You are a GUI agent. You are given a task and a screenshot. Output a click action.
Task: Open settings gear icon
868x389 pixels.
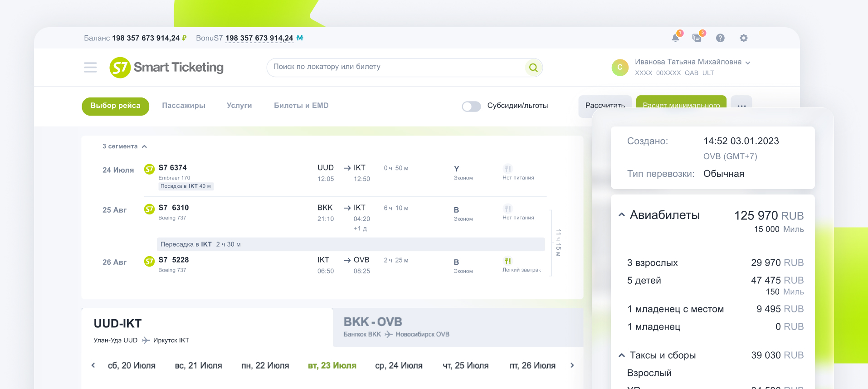point(743,38)
